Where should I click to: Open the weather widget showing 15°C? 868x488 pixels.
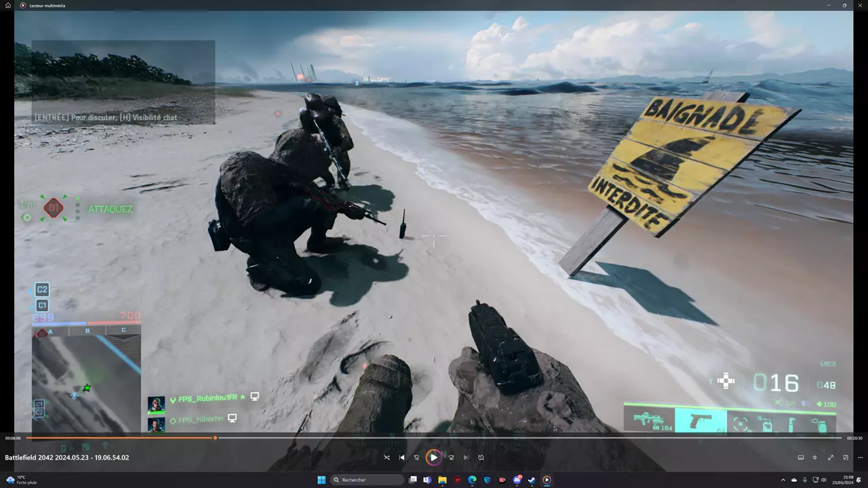(x=21, y=480)
